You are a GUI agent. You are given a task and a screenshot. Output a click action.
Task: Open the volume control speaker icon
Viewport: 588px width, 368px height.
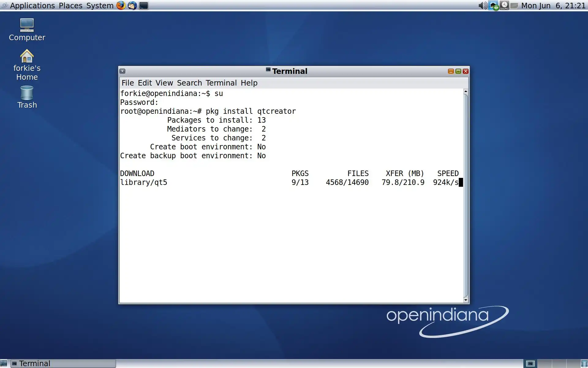point(483,6)
